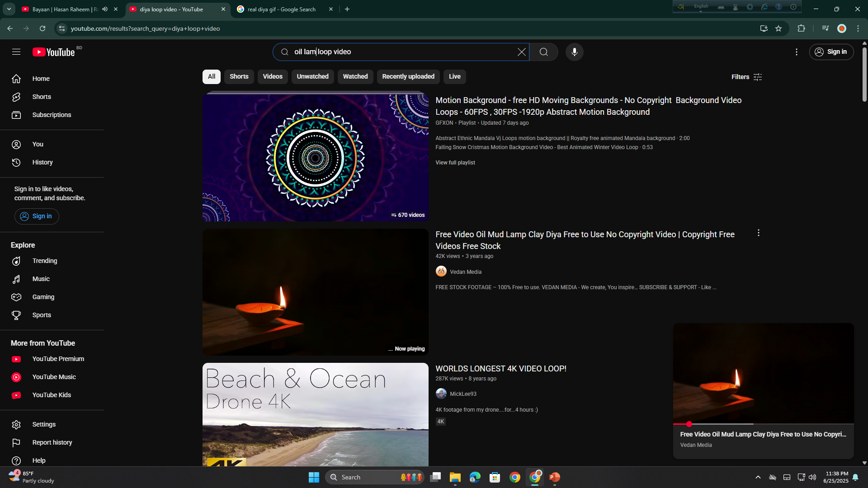Image resolution: width=868 pixels, height=488 pixels.
Task: Click the YouTube logo
Action: (x=54, y=52)
